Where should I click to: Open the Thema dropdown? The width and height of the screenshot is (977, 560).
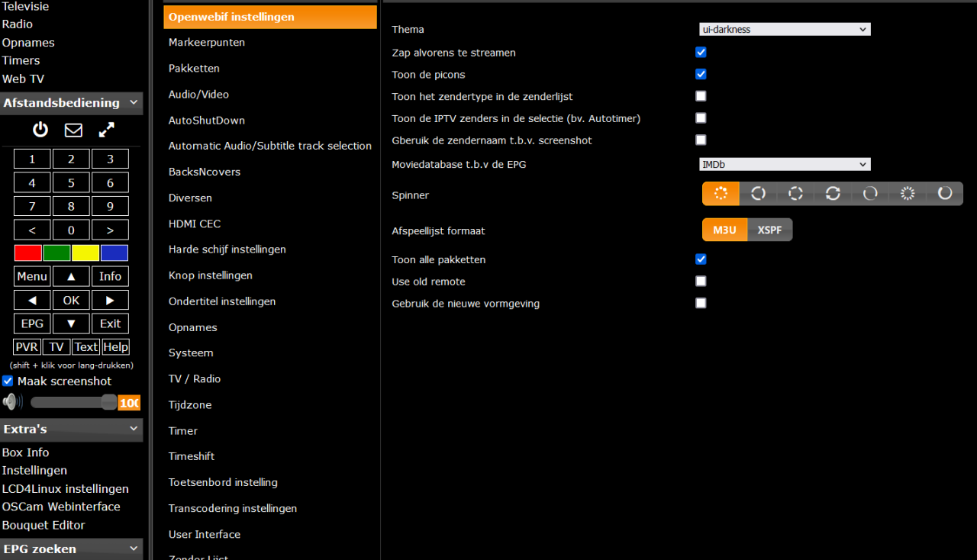point(784,29)
